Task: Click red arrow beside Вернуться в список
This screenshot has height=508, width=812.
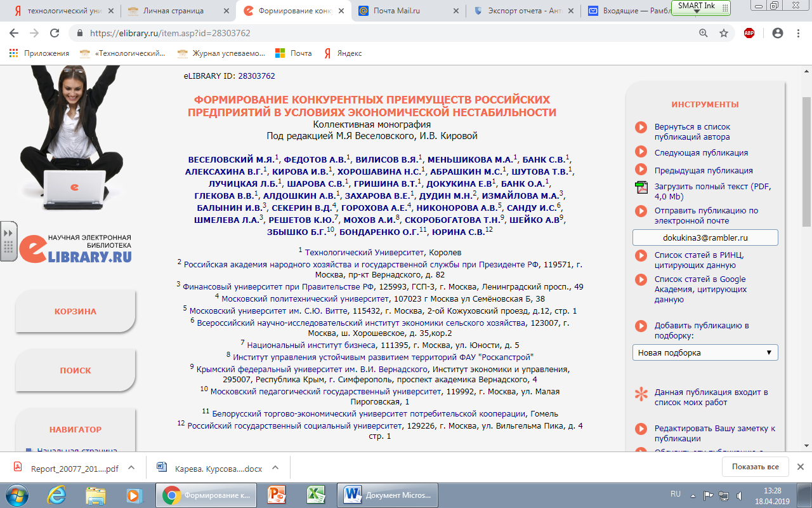Action: coord(641,127)
